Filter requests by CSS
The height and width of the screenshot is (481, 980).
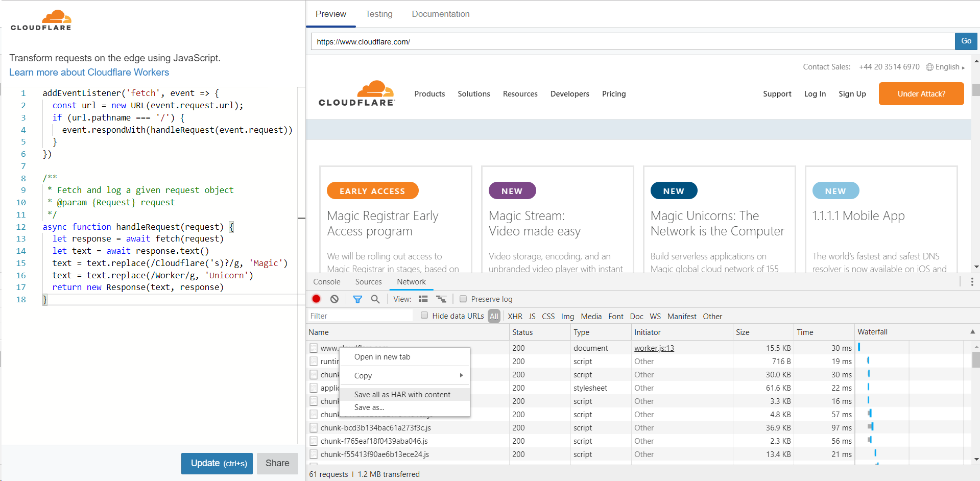pos(548,317)
